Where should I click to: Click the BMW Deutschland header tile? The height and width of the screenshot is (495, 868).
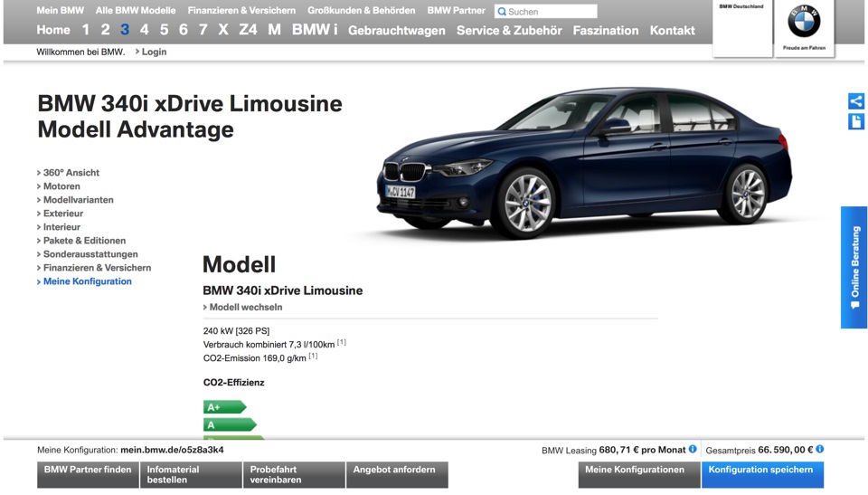741,28
